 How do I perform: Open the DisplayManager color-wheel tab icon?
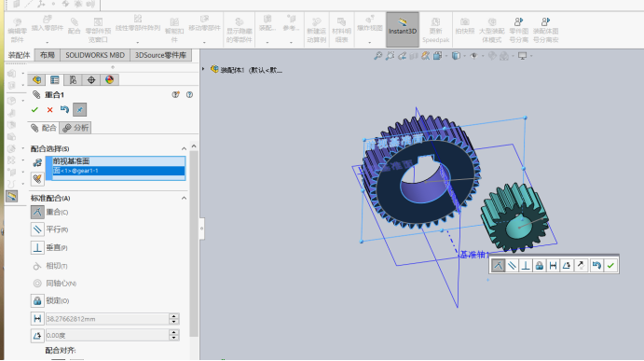click(109, 80)
